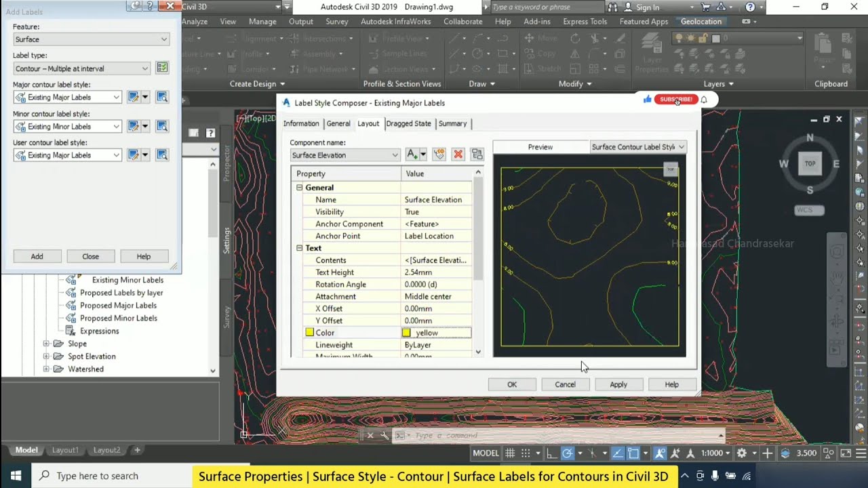Switch to the Information tab
The height and width of the screenshot is (488, 868).
click(301, 123)
